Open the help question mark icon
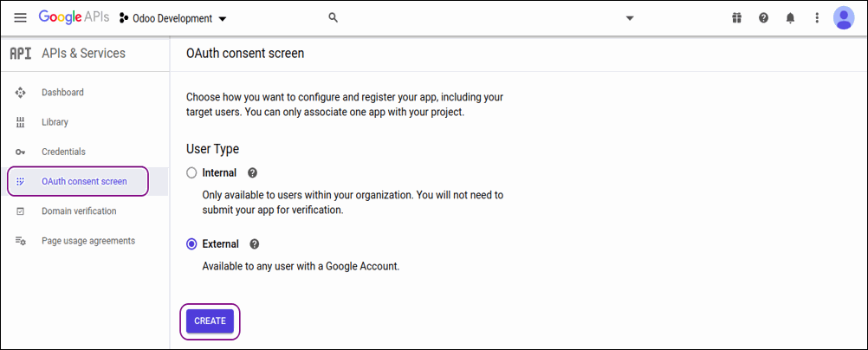868x350 pixels. pos(763,18)
